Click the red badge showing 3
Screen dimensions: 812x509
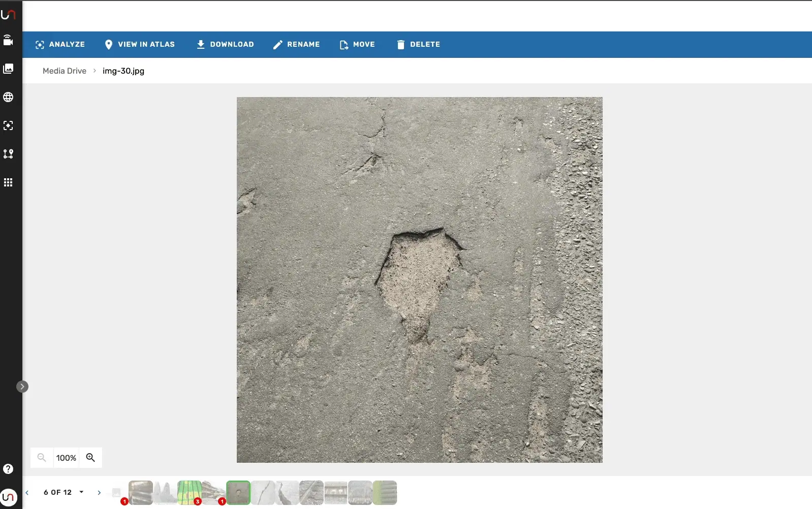pos(198,501)
